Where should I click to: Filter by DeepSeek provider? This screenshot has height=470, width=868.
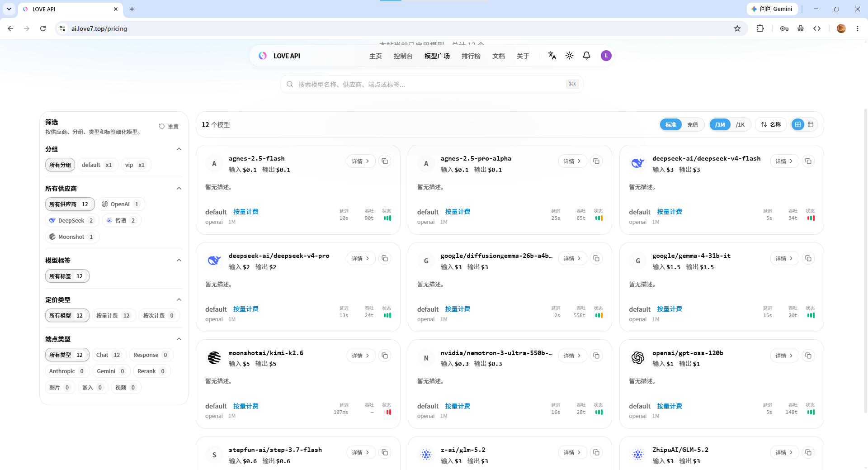72,221
